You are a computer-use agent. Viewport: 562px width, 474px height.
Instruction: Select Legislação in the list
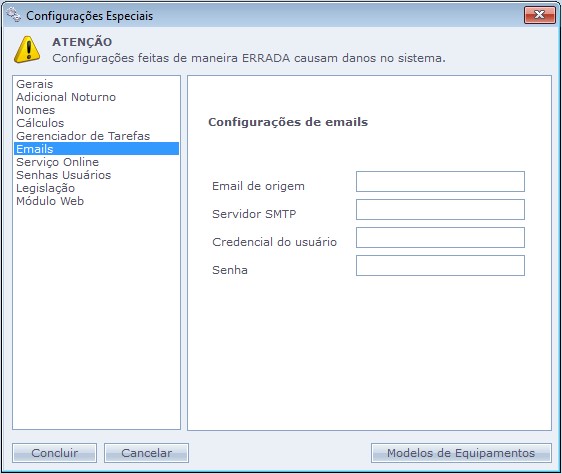click(x=46, y=188)
